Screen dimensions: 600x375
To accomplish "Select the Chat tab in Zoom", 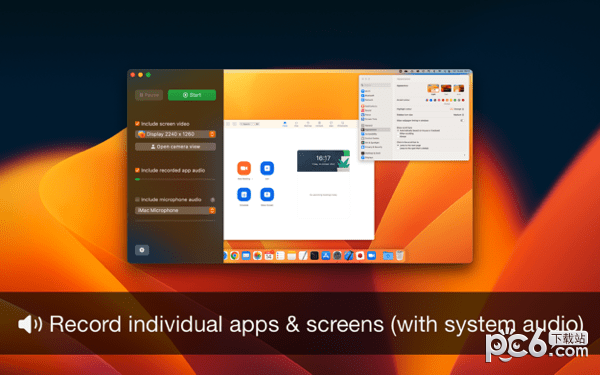I will (x=296, y=124).
